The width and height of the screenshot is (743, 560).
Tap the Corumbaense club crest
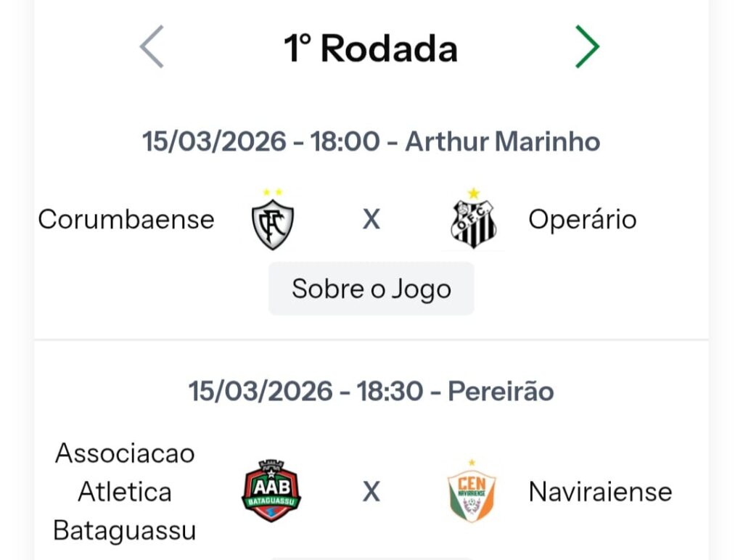point(272,224)
